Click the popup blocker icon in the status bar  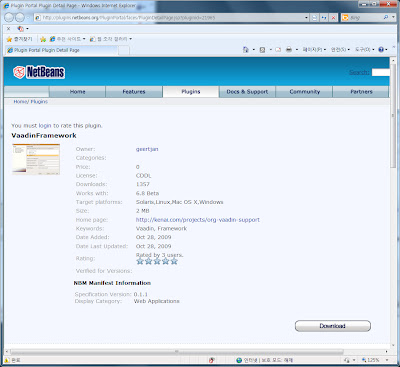click(211, 360)
